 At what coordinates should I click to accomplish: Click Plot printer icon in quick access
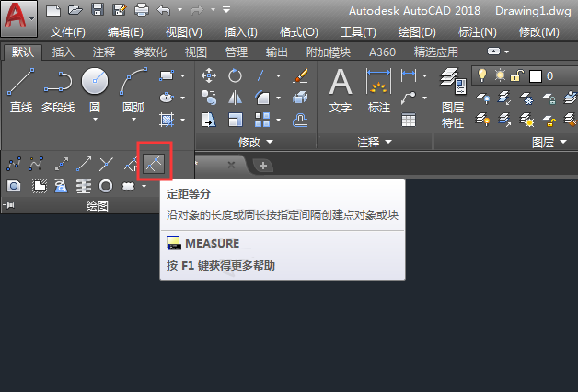point(142,10)
